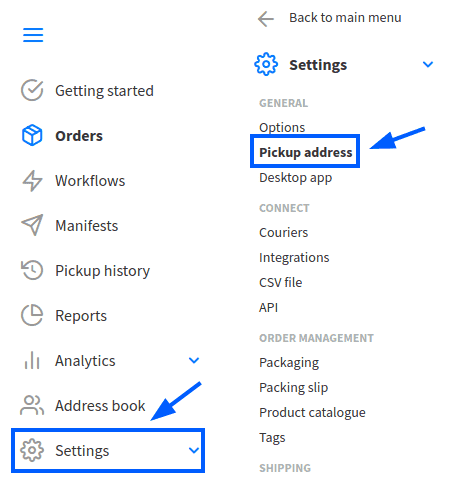The width and height of the screenshot is (460, 480).
Task: Open Product catalogue settings
Action: pyautogui.click(x=312, y=413)
